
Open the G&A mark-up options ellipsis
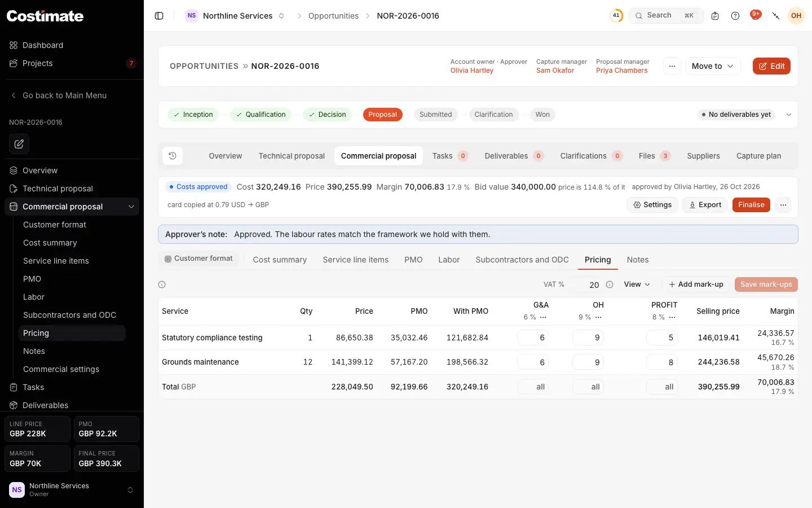[x=543, y=317]
